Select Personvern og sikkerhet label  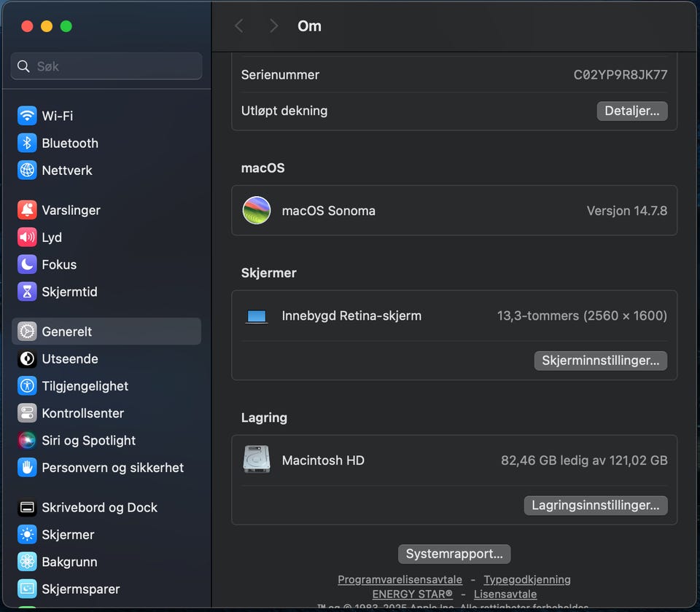click(112, 468)
